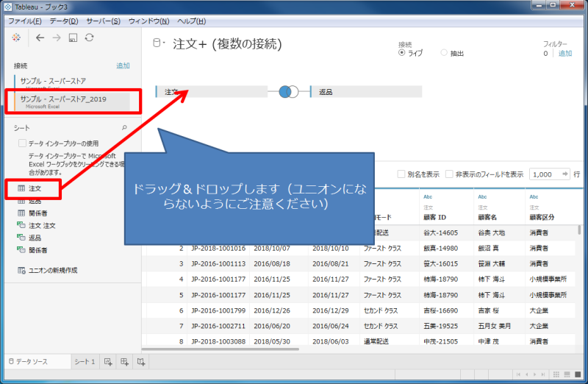
Task: Click Abc type icon above 顧客区分 column
Action: click(534, 196)
